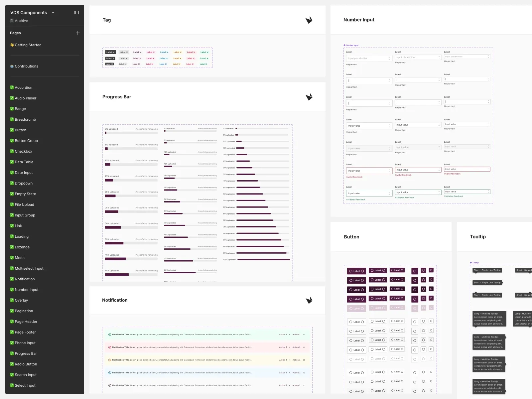Select the Tag frame title

107,20
